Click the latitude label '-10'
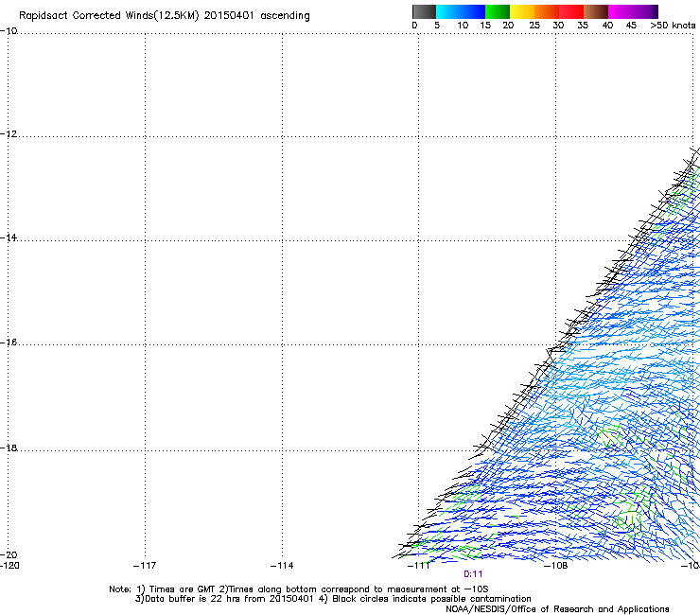Image resolution: width=700 pixels, height=615 pixels. point(9,31)
